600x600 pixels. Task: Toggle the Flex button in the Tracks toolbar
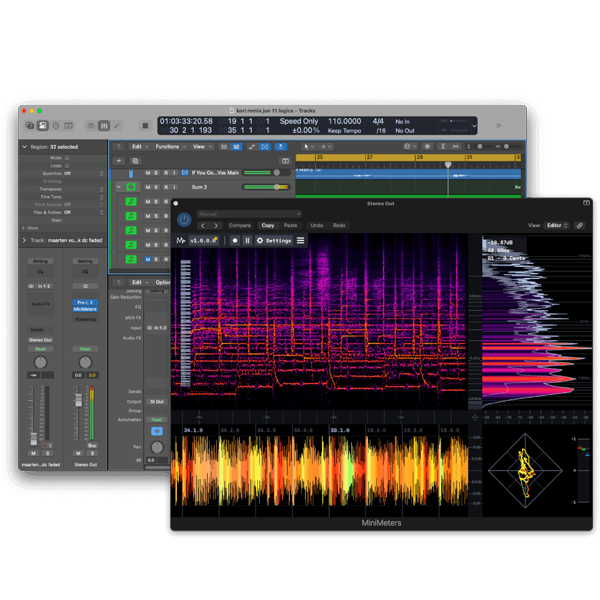[x=264, y=147]
